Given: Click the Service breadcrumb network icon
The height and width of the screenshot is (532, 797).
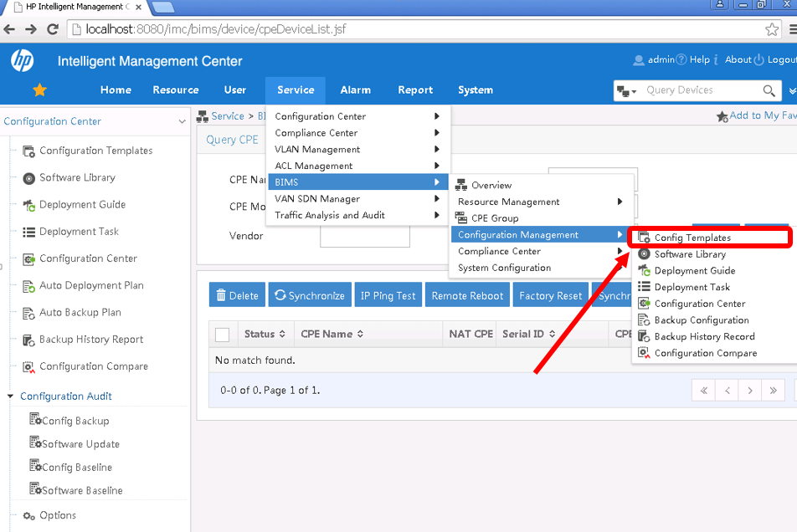Looking at the screenshot, I should (203, 117).
